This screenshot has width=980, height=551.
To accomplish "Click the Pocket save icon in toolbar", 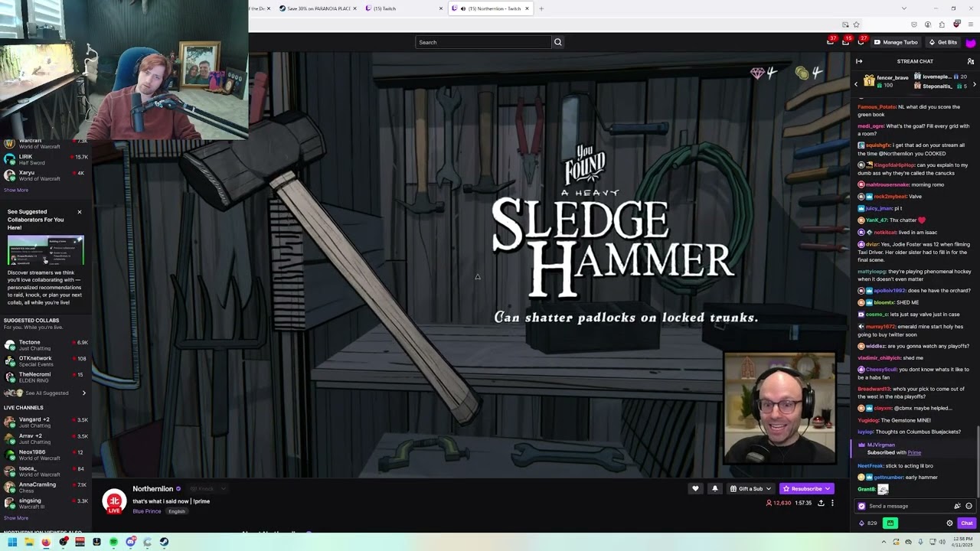I will (914, 24).
